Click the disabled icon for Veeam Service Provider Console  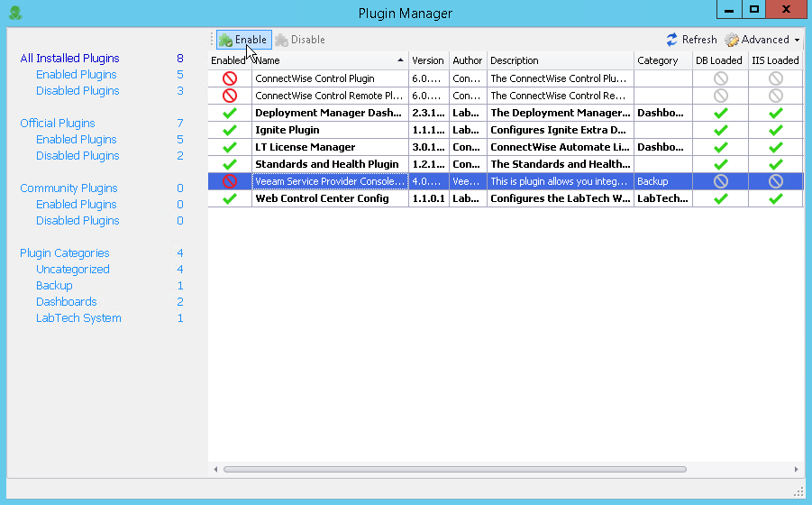click(230, 181)
